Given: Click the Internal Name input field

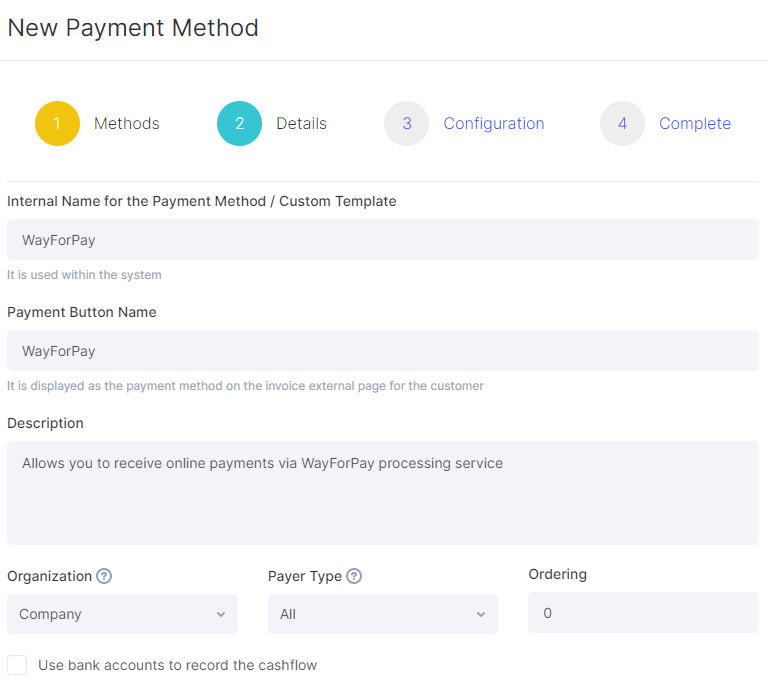Looking at the screenshot, I should click(383, 240).
